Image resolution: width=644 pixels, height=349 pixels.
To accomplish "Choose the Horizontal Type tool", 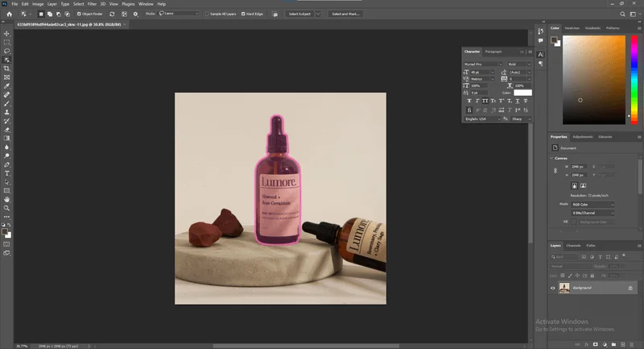I will click(7, 173).
